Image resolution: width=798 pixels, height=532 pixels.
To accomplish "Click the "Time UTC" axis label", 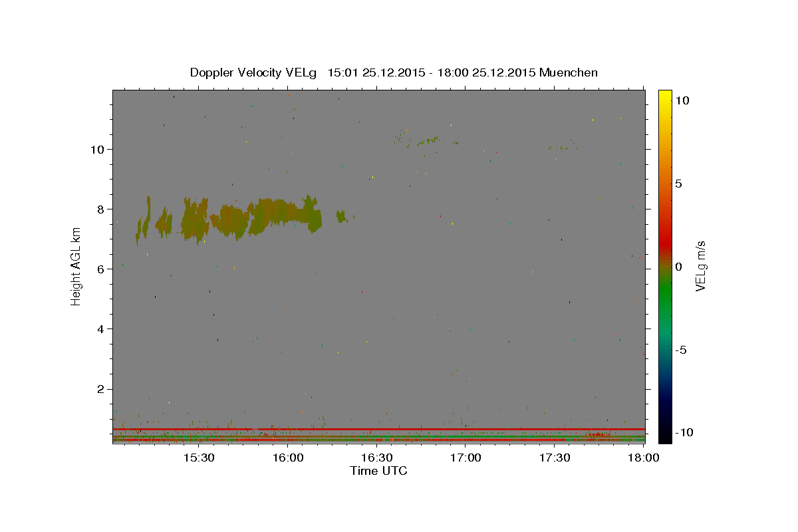I will pyautogui.click(x=378, y=471).
